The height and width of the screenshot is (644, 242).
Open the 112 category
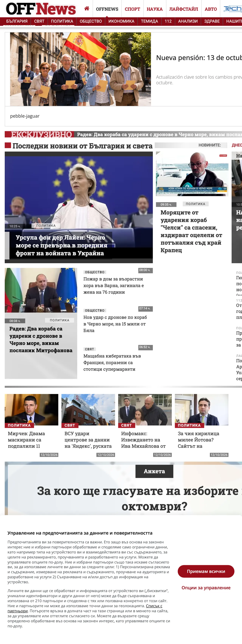168,21
